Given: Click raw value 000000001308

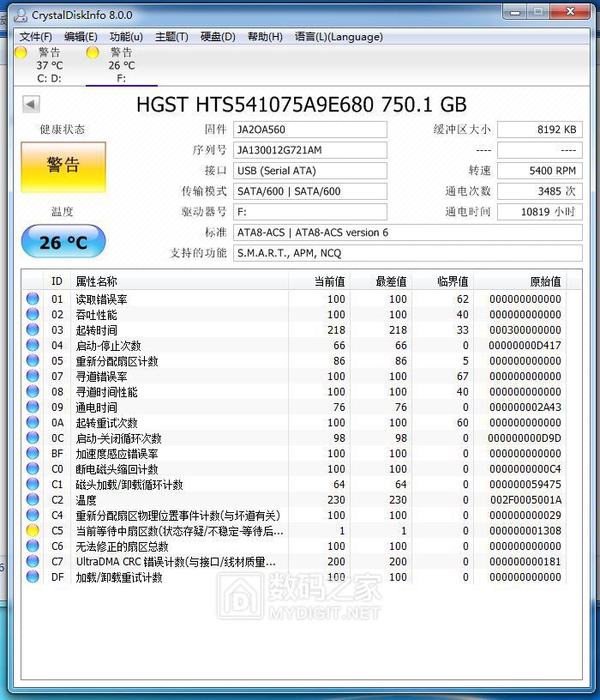Looking at the screenshot, I should pos(525,531).
